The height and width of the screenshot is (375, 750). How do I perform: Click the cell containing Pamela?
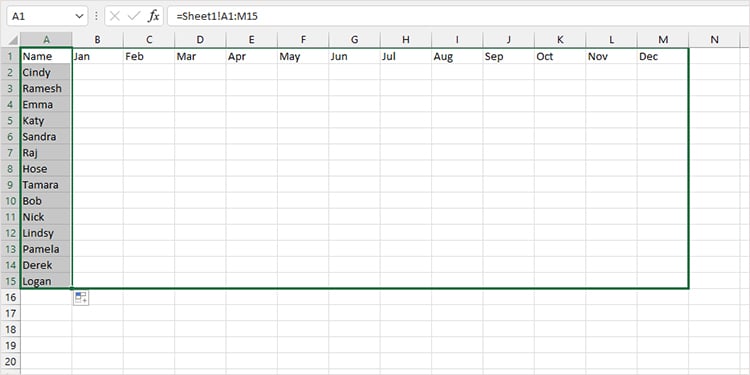coord(46,249)
